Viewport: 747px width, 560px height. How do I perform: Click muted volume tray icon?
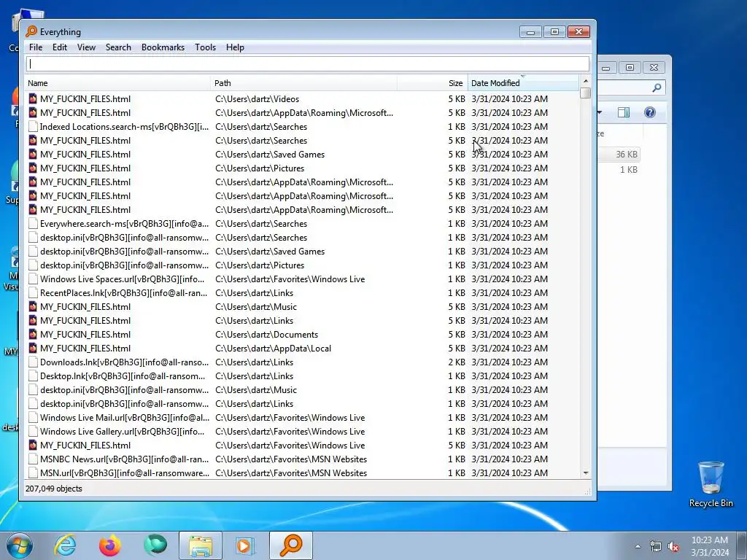point(673,546)
